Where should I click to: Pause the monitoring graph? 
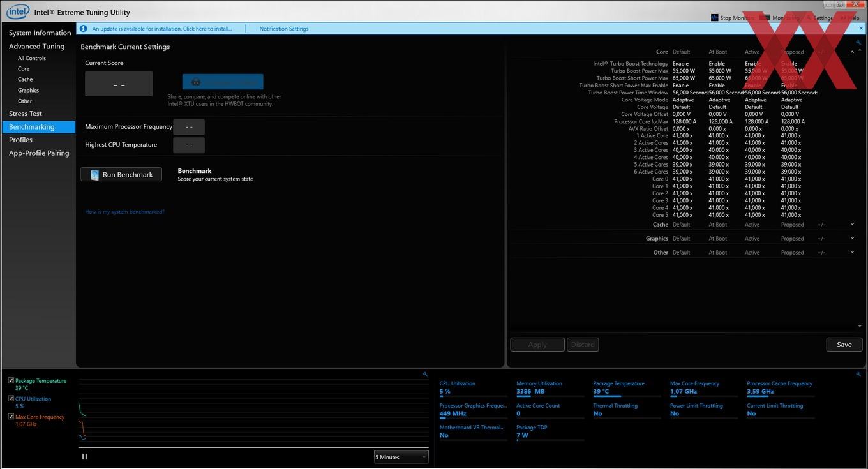[85, 456]
